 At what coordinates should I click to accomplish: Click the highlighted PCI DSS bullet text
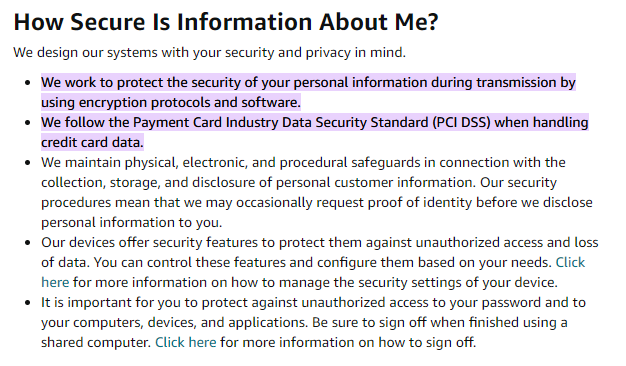pos(315,132)
